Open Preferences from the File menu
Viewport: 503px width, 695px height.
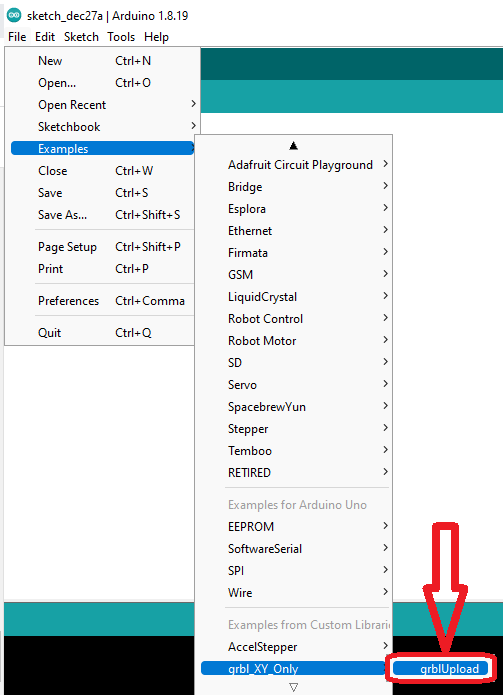pyautogui.click(x=102, y=301)
